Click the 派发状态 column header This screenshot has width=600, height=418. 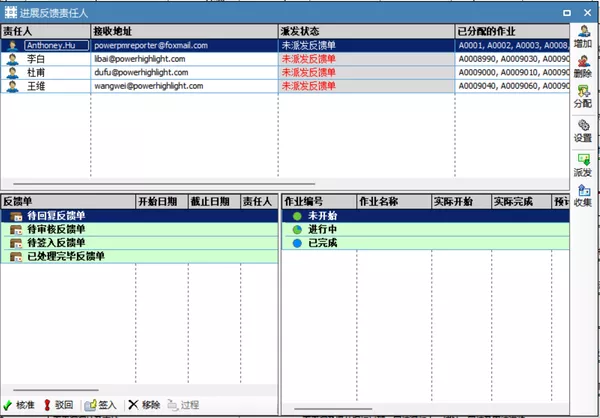pyautogui.click(x=367, y=31)
